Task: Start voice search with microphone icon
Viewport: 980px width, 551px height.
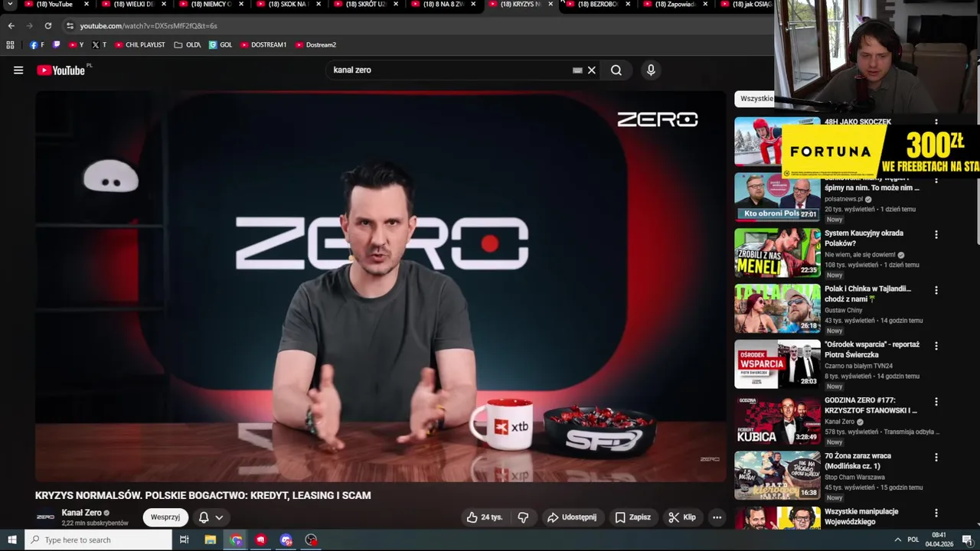Action: pos(651,70)
